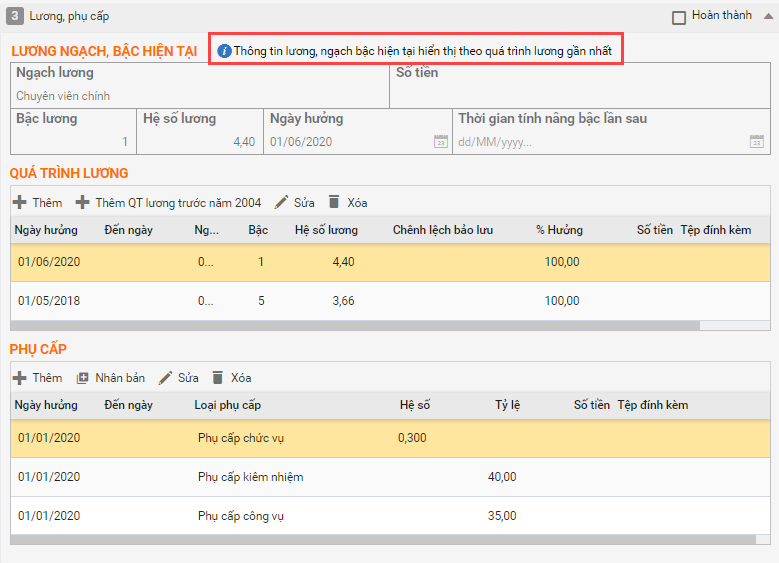
Task: Select the salary row dated 01/05/2018
Action: click(x=300, y=301)
